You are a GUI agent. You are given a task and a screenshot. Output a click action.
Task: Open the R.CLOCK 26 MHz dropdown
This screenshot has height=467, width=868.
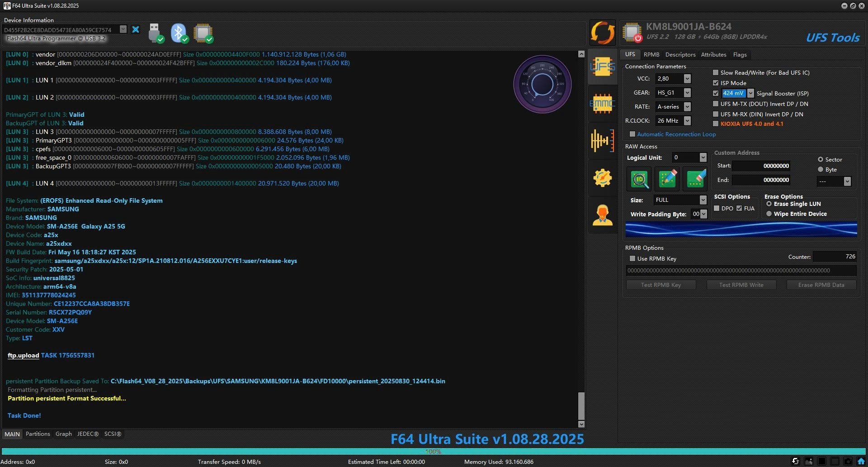point(687,121)
